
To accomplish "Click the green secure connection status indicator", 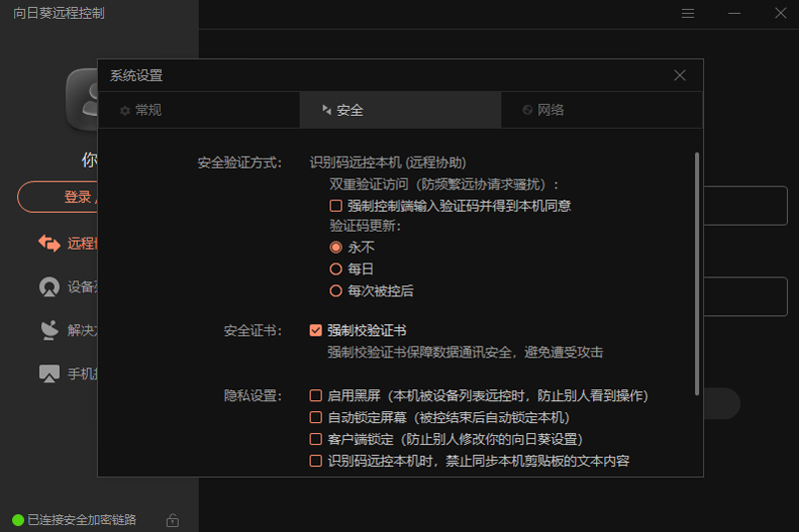I will click(18, 520).
